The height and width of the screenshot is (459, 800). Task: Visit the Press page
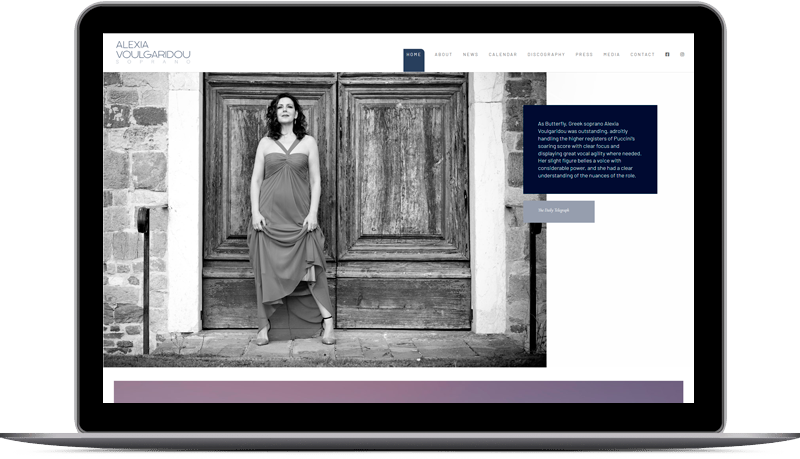[584, 55]
